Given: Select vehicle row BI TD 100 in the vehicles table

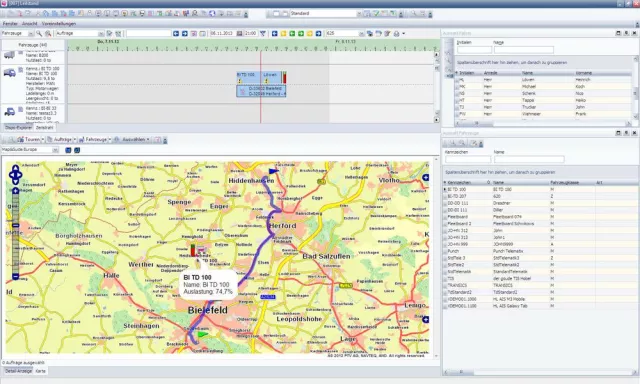Looking at the screenshot, I should [x=540, y=189].
